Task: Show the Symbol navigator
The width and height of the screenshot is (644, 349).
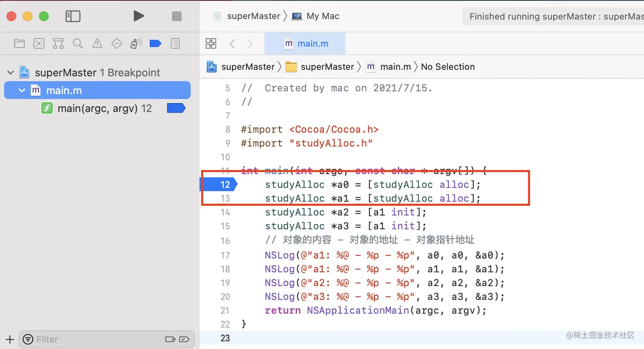Action: coord(58,43)
